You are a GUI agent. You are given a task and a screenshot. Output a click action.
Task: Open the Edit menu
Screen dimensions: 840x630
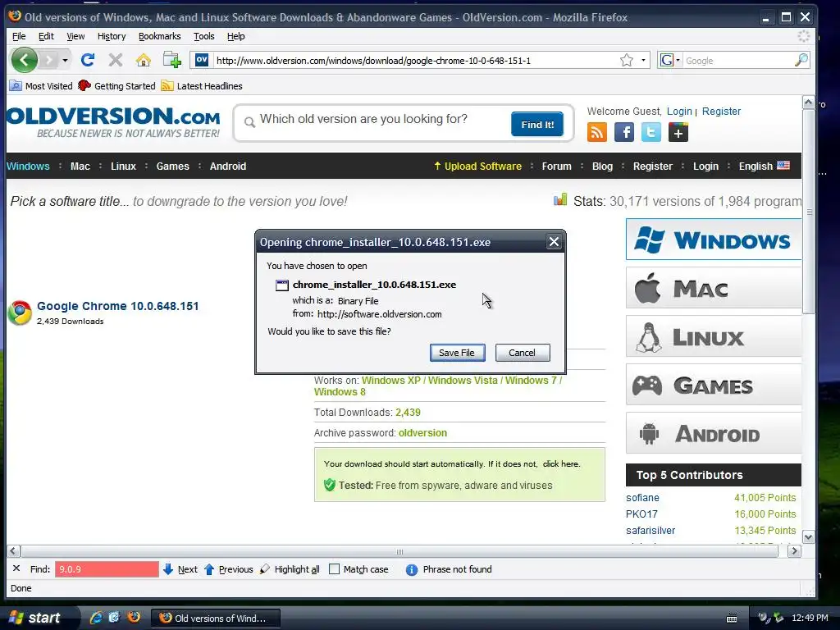46,36
